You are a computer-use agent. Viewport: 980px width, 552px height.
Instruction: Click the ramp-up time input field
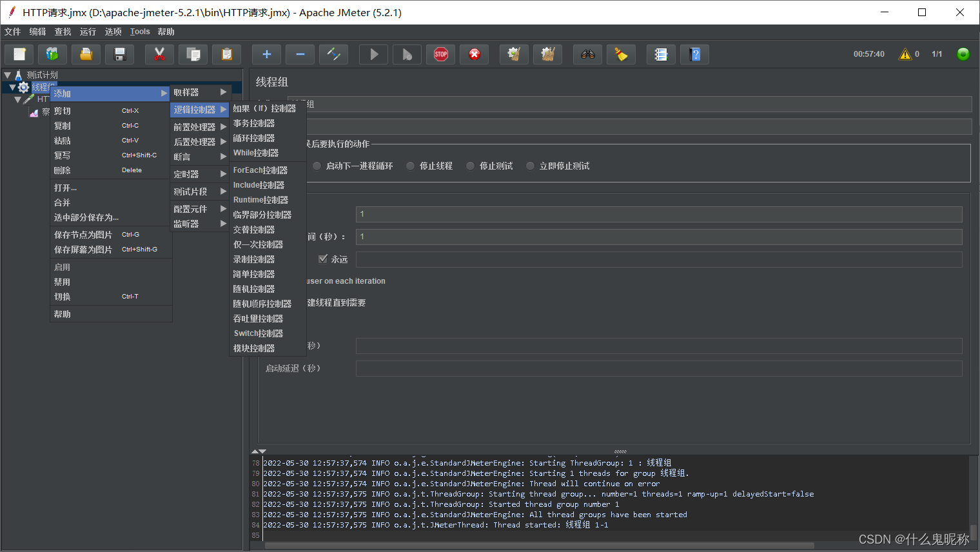coord(659,237)
